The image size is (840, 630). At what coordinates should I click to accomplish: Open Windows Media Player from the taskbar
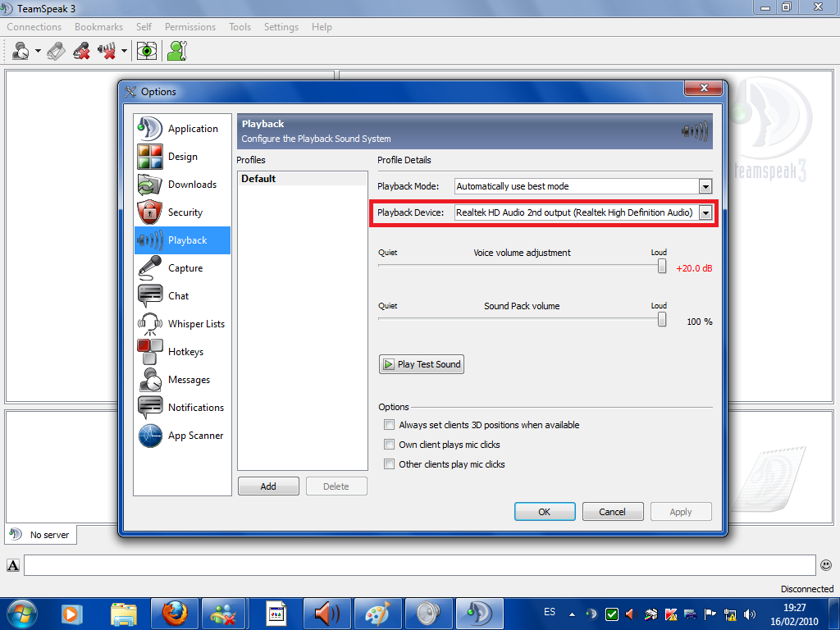[x=71, y=614]
